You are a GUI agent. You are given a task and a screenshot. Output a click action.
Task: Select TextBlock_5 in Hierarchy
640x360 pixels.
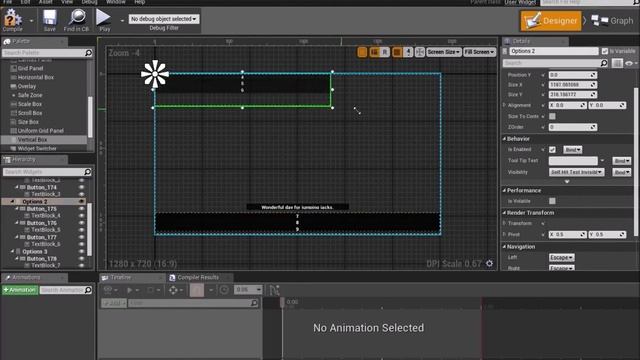point(46,230)
